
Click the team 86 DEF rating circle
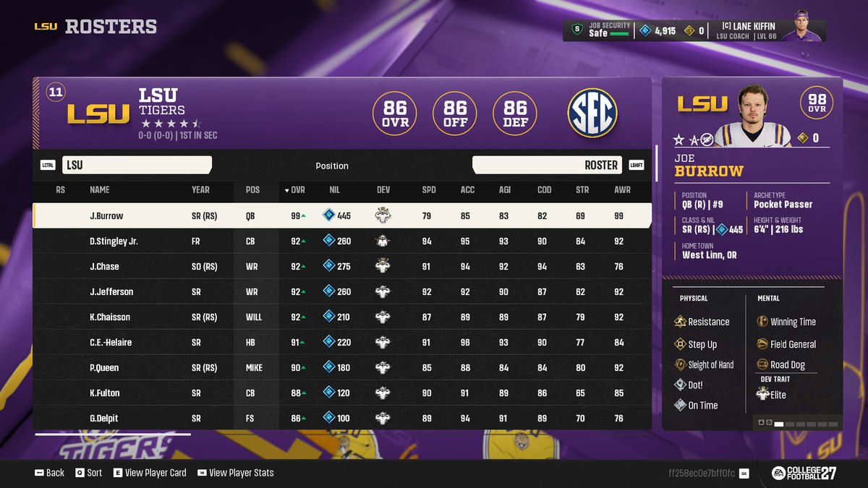515,114
